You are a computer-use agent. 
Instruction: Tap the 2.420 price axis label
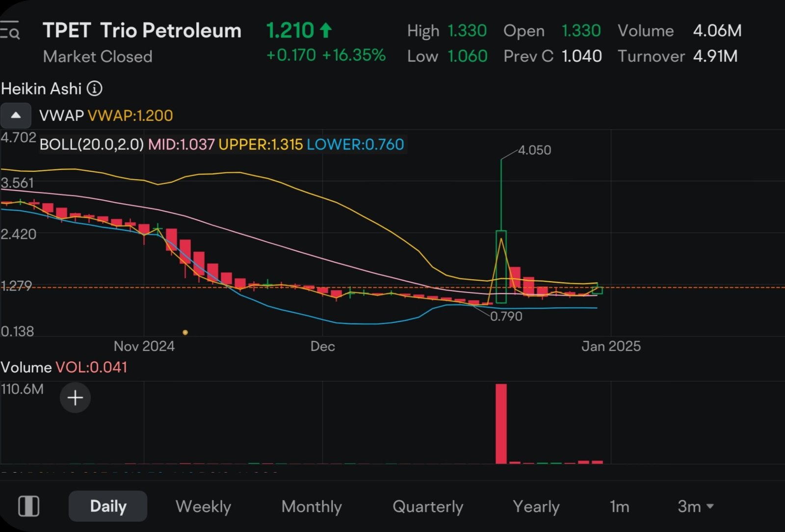click(19, 234)
